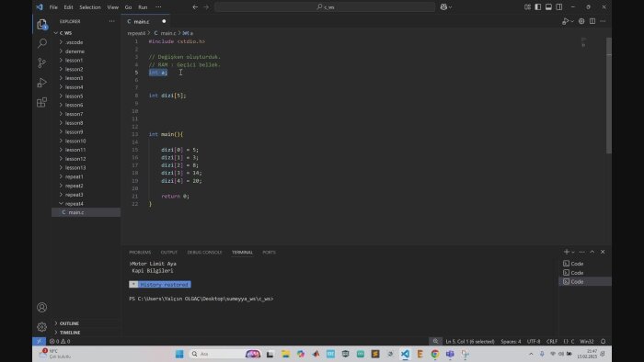Open the Extensions view
Image resolution: width=644 pixels, height=362 pixels.
pyautogui.click(x=42, y=102)
